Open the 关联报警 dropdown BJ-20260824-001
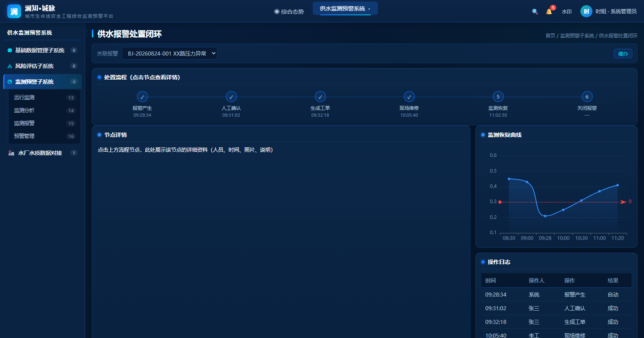 tap(169, 54)
